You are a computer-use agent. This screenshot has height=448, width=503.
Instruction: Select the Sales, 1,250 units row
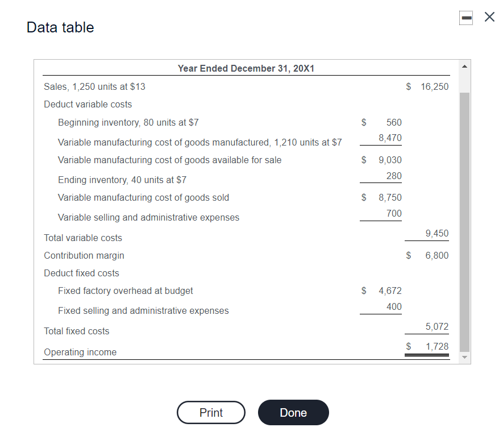[91, 86]
